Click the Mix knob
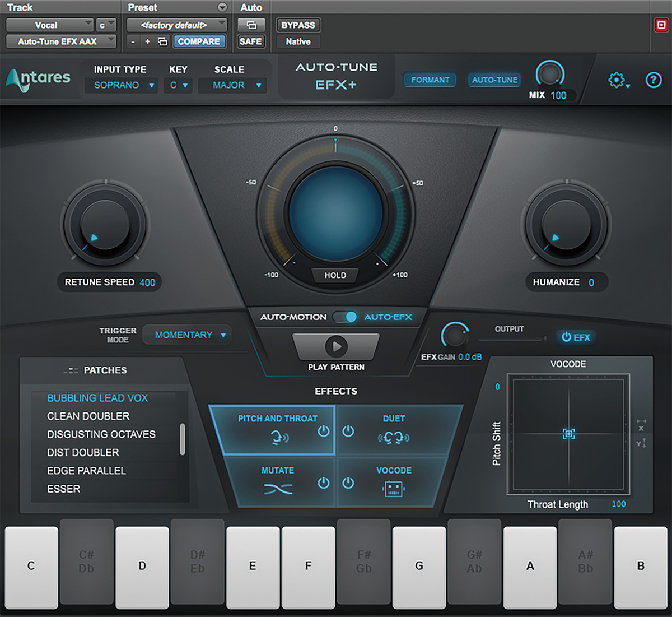 coord(550,75)
